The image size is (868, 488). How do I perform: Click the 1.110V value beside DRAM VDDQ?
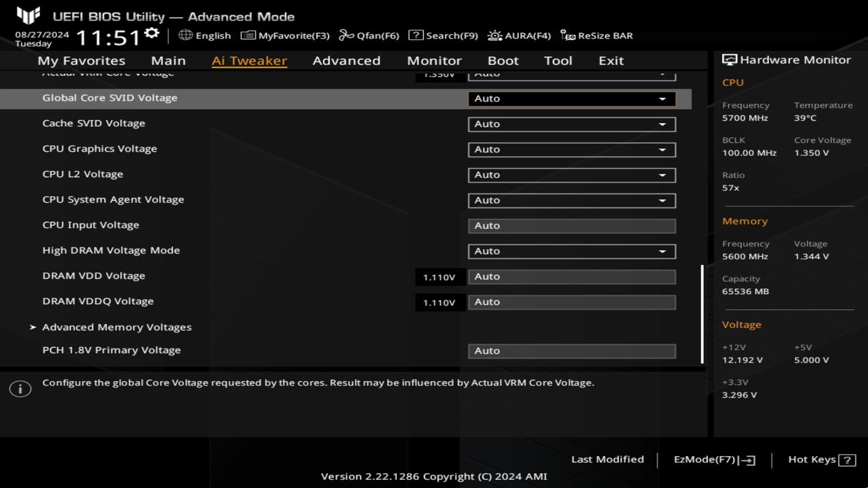point(439,302)
